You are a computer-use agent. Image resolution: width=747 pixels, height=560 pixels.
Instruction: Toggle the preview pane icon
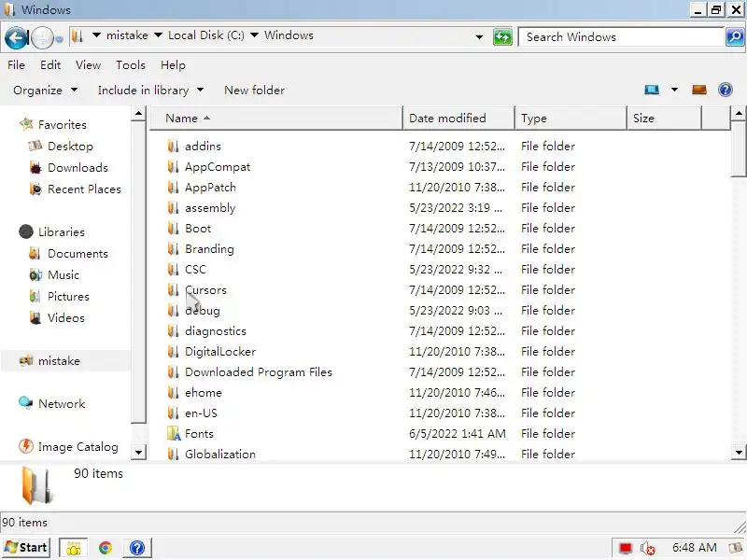[698, 90]
